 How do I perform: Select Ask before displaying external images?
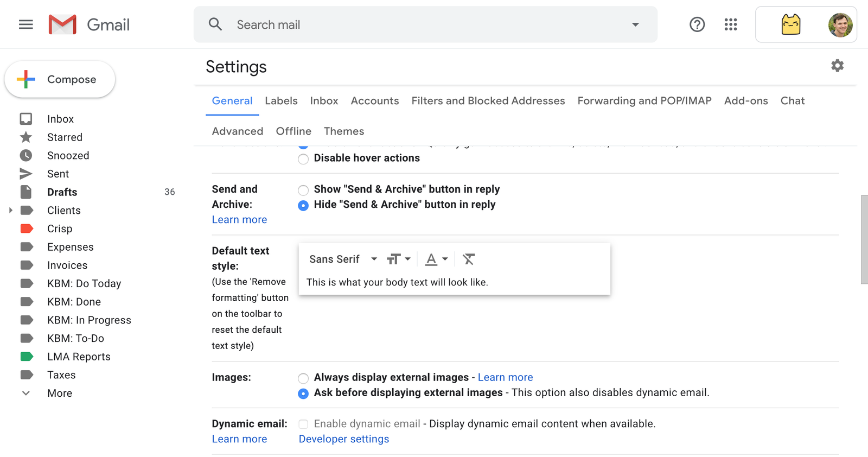(x=303, y=393)
